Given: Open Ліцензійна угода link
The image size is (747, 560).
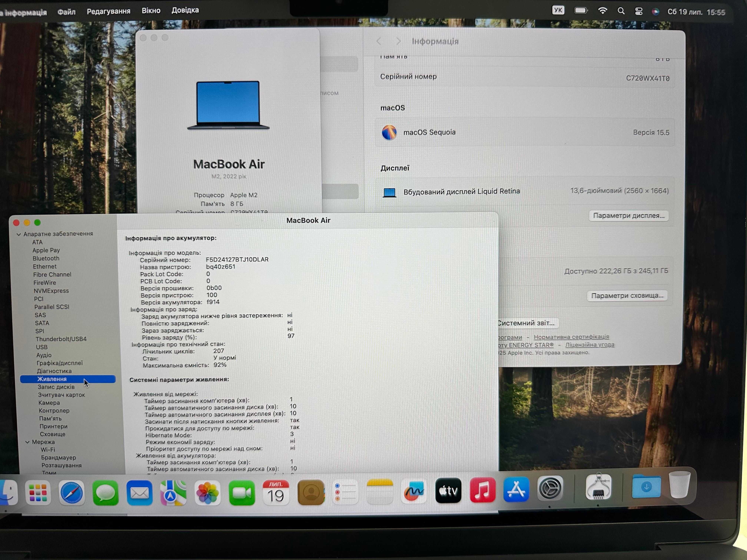Looking at the screenshot, I should (x=590, y=345).
